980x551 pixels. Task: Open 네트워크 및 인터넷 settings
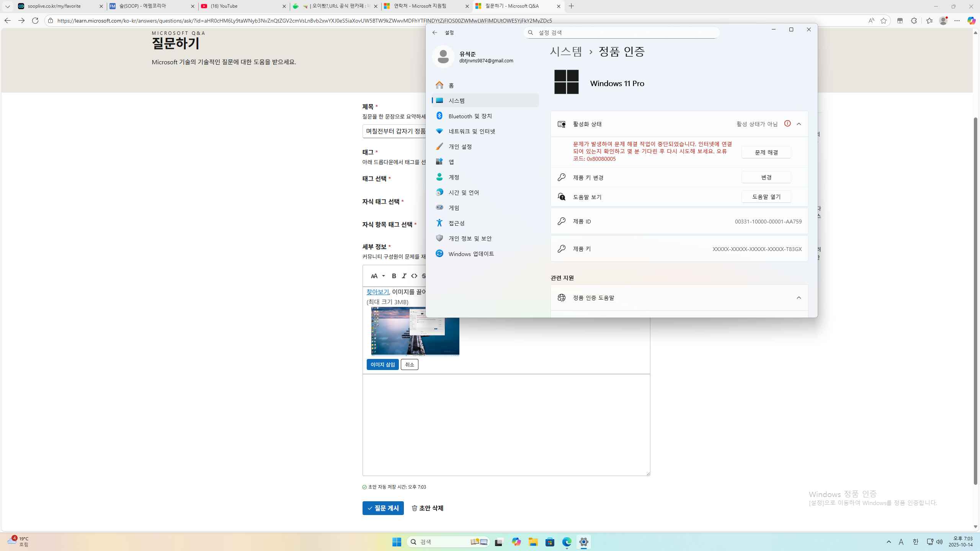485,131
